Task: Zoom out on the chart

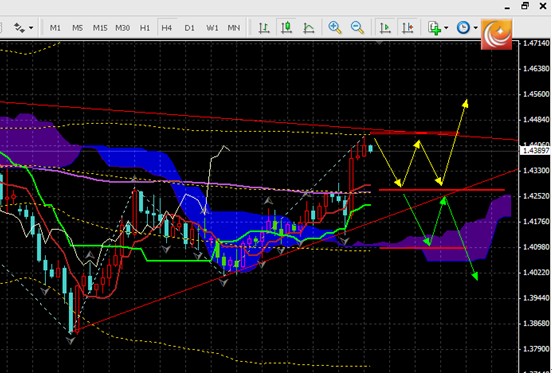Action: pyautogui.click(x=357, y=28)
